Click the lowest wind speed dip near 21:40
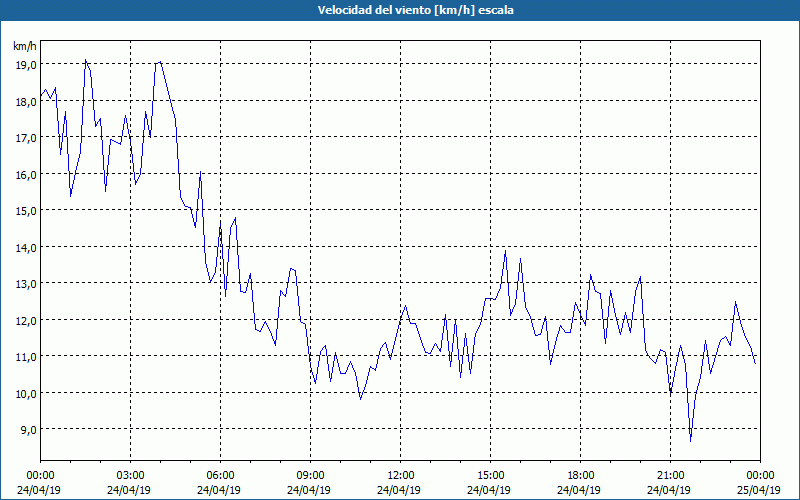Screen dimensions: 800x500 (x=690, y=440)
